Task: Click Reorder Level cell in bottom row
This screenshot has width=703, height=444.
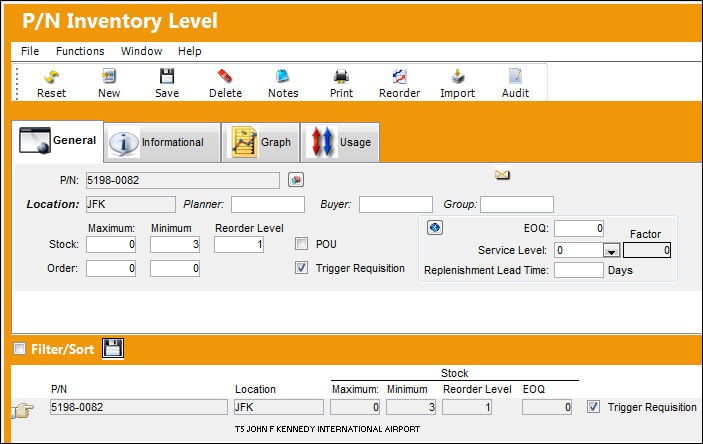Action: 467,407
